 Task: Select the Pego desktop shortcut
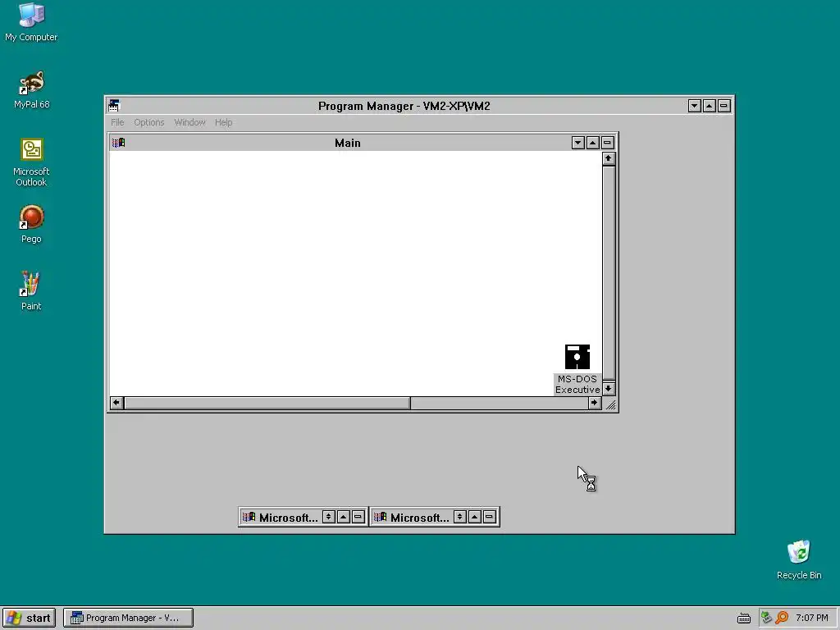click(x=31, y=225)
